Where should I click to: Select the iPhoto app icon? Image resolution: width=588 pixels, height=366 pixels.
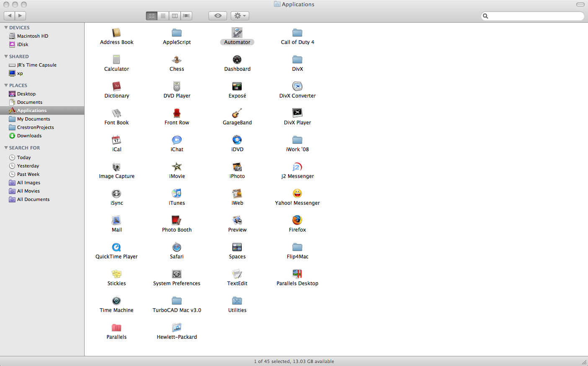coord(237,167)
